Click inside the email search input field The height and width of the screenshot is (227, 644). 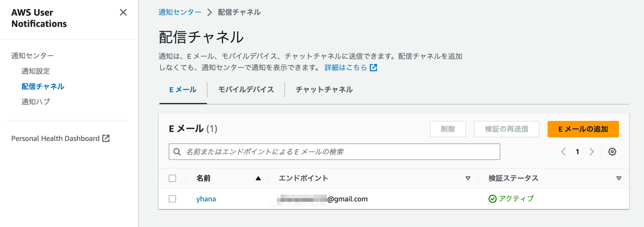coord(314,151)
